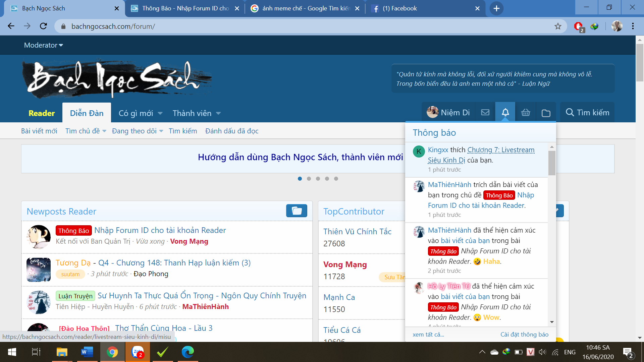Open the new tab plus button
The width and height of the screenshot is (644, 362).
[496, 8]
